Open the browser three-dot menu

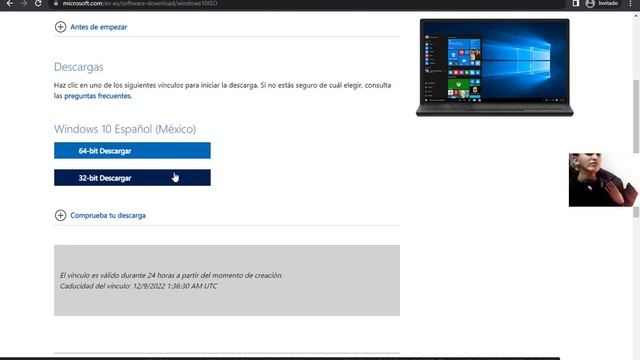[x=630, y=3]
